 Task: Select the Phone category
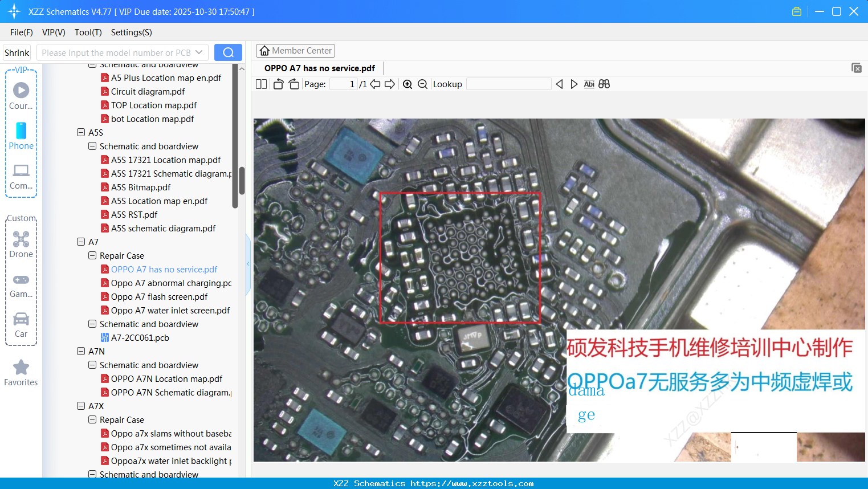click(21, 136)
